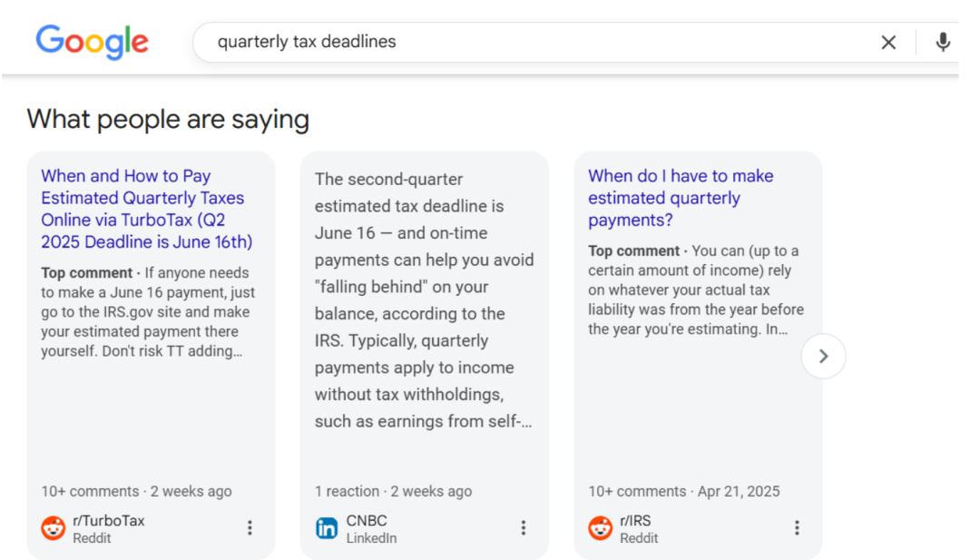Open "When do I have to make estimated quarterly payments?" link
This screenshot has width=980, height=560.
tap(681, 198)
